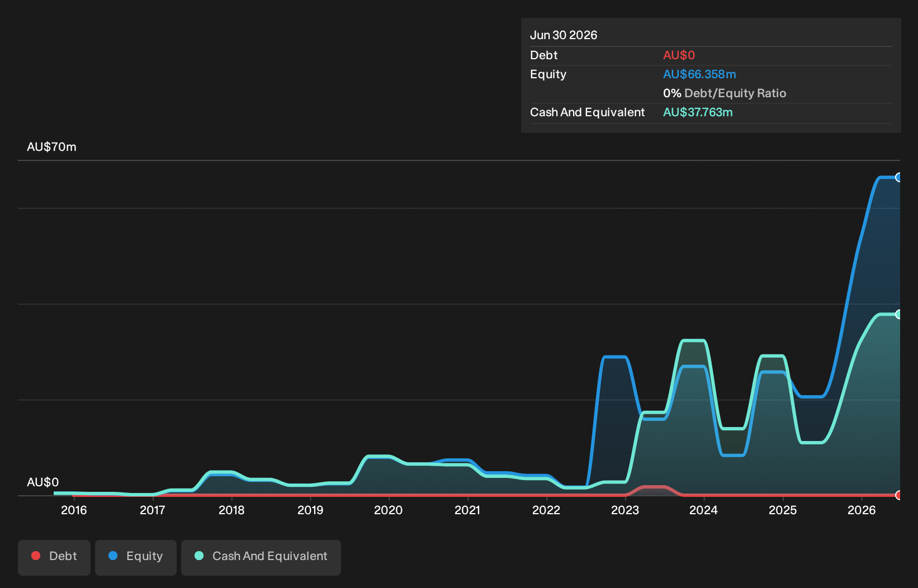Click the AU$0 y-axis label

point(42,482)
